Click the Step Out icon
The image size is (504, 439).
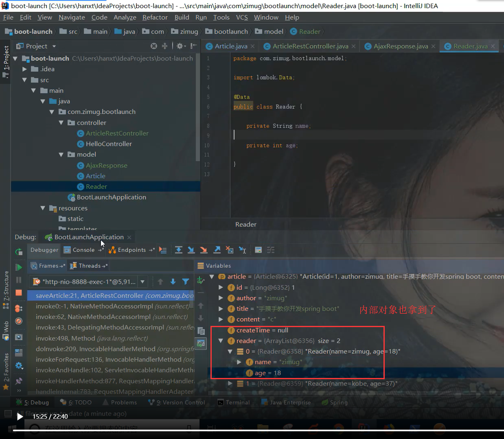[217, 250]
